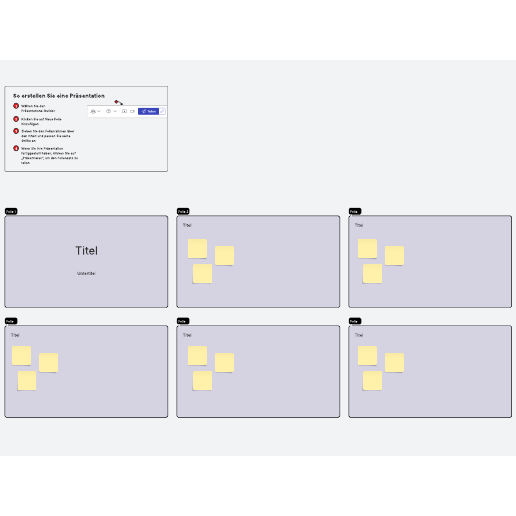516x516 pixels.
Task: Select the lowest yellow sticky note on Folie 2
Action: pyautogui.click(x=202, y=274)
